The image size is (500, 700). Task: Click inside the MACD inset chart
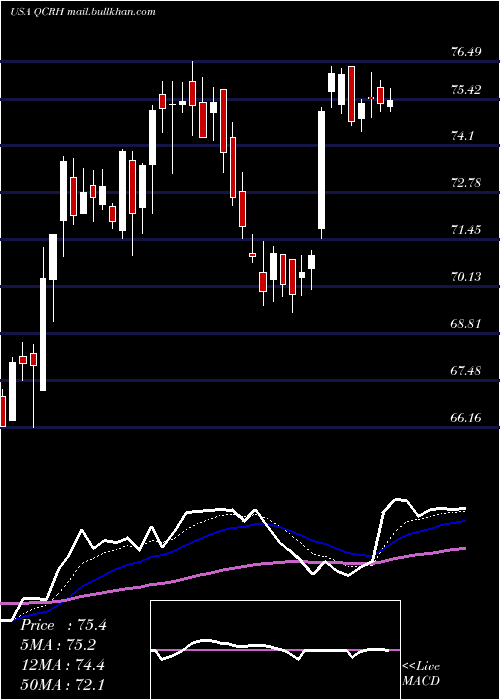(275, 650)
